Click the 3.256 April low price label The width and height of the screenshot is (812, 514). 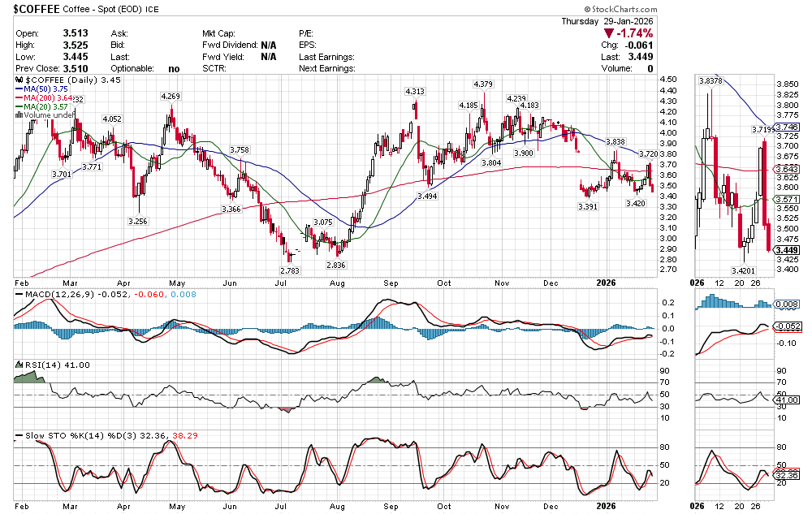(139, 221)
